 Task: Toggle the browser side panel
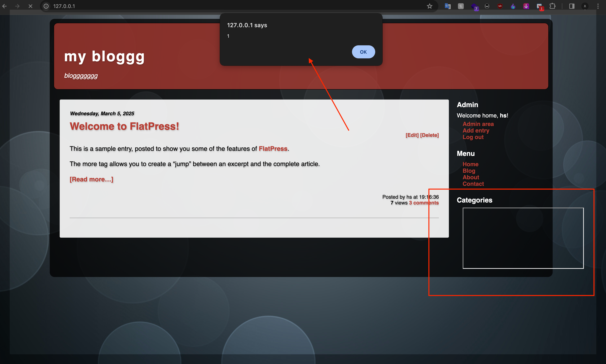click(x=572, y=6)
